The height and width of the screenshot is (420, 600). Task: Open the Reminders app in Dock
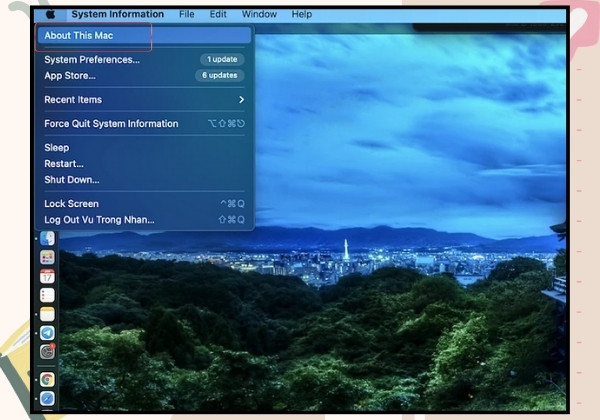[47, 295]
